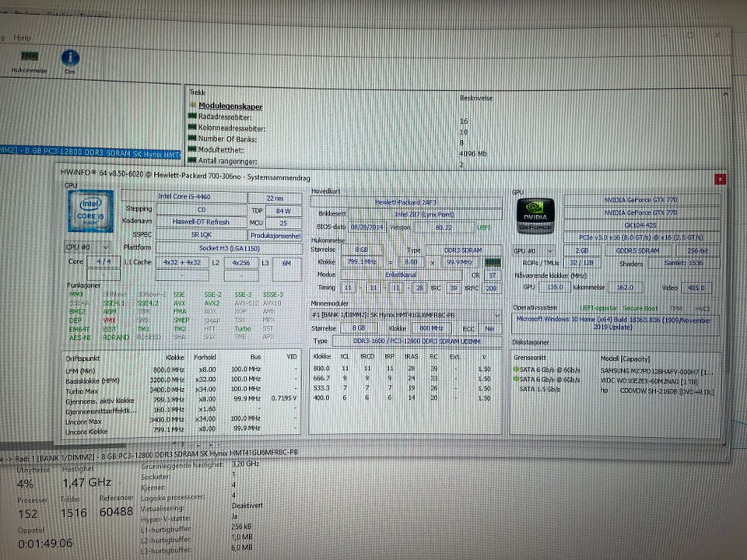Viewport: 747px width, 560px height.
Task: Click the Radadressebiter memory icon
Action: [192, 116]
